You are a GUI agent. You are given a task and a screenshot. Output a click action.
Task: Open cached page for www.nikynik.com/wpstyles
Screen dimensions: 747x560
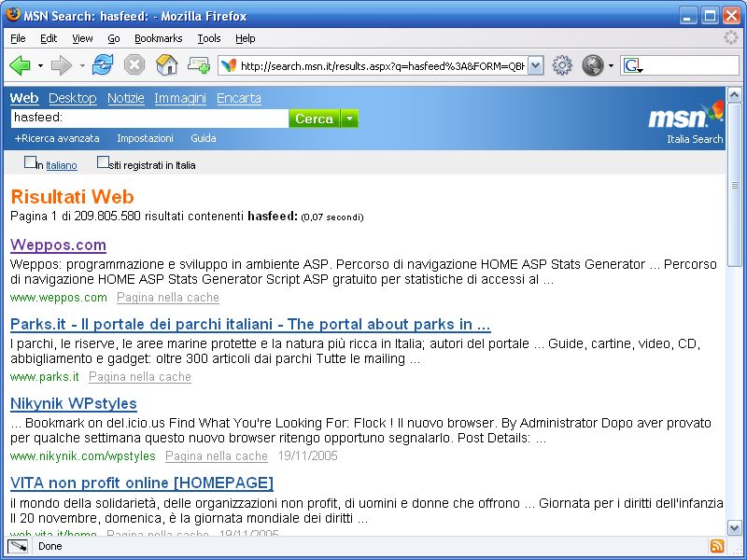(217, 456)
